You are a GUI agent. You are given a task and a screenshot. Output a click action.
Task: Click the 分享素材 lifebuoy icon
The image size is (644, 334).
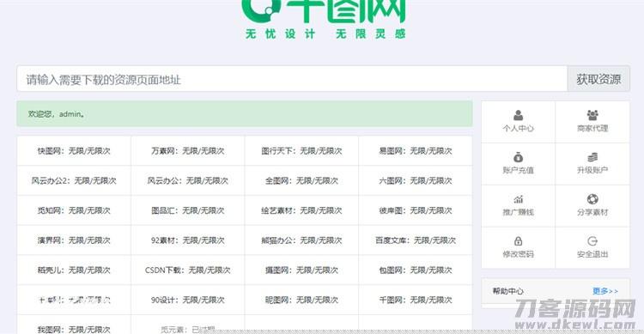click(592, 199)
